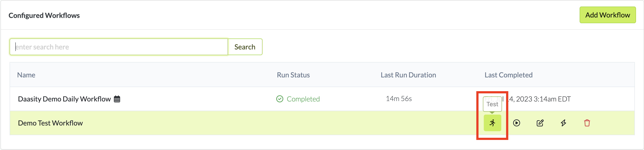Click the Completed status text
Image resolution: width=644 pixels, height=150 pixels.
[x=303, y=99]
